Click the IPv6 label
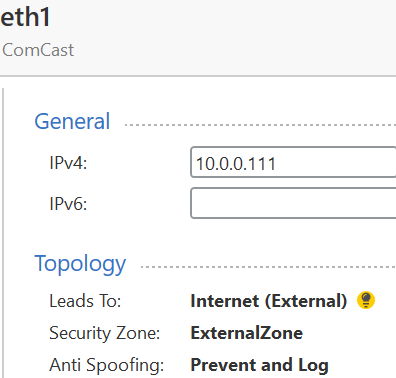Screen dimensions: 396x378 (68, 204)
